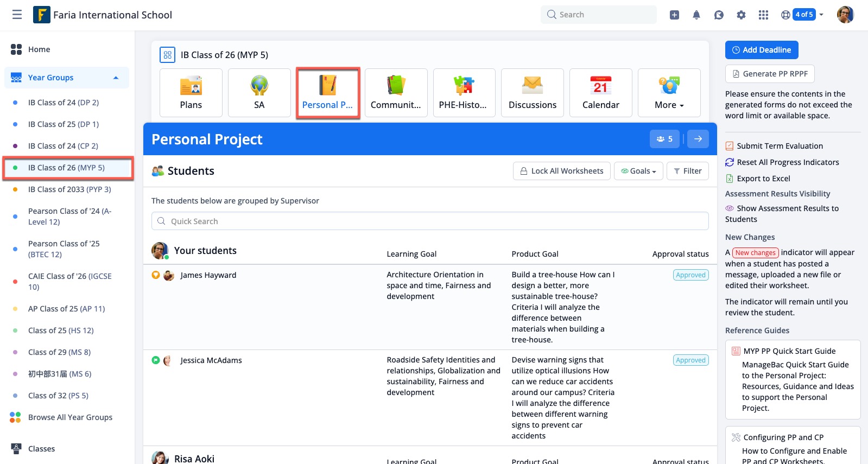Viewport: 868px width, 464px height.
Task: Open 初中部31届 (MS 6) year group
Action: click(x=60, y=374)
